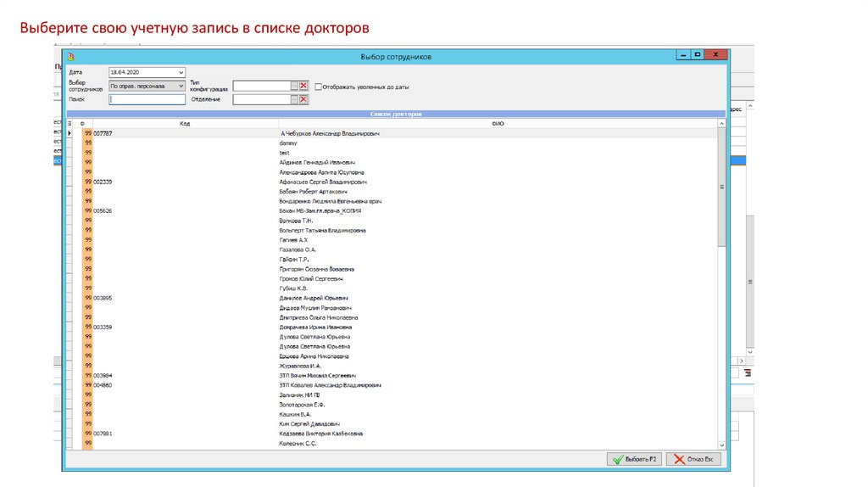
Task: Open lookup button for Тип конфигурации
Action: click(x=294, y=86)
